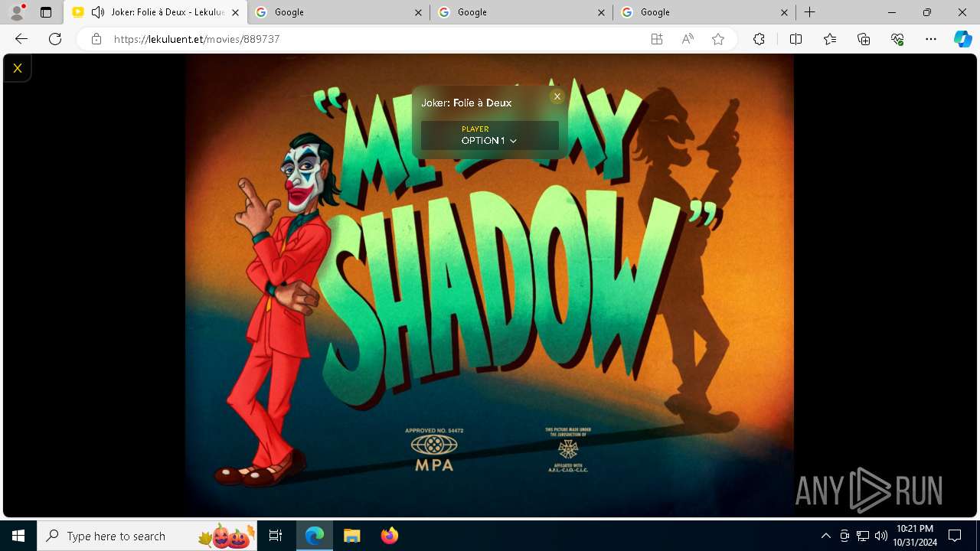Open the Favorites list
Screen dimensions: 980x551
coord(830,39)
